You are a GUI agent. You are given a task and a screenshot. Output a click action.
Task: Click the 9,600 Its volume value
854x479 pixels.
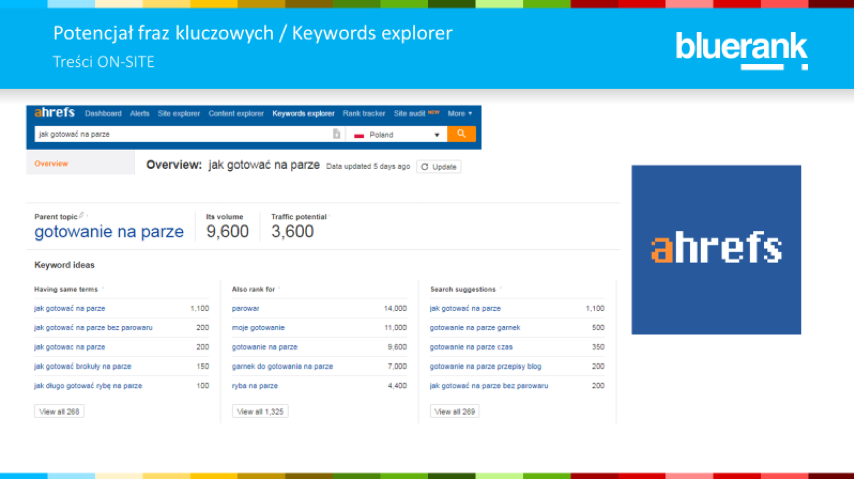[x=227, y=232]
